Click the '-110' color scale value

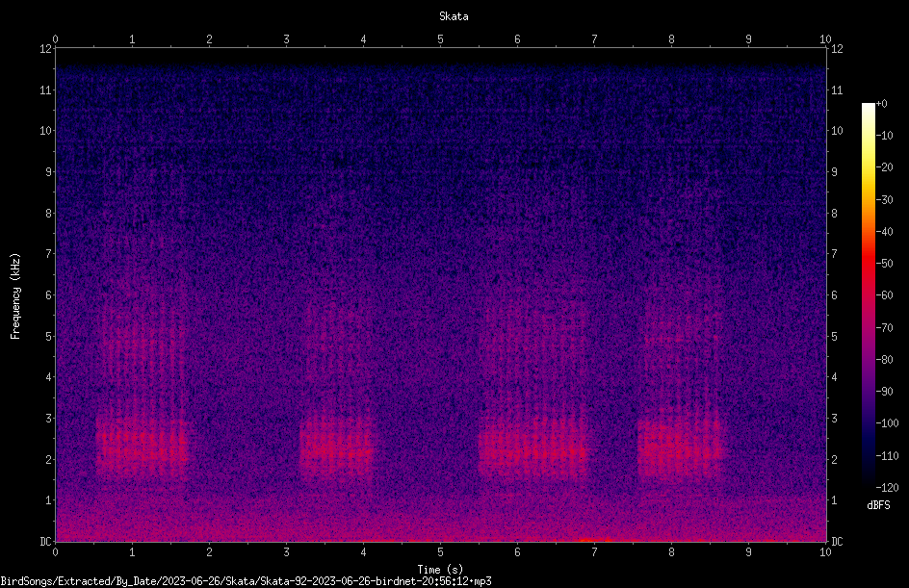point(887,456)
